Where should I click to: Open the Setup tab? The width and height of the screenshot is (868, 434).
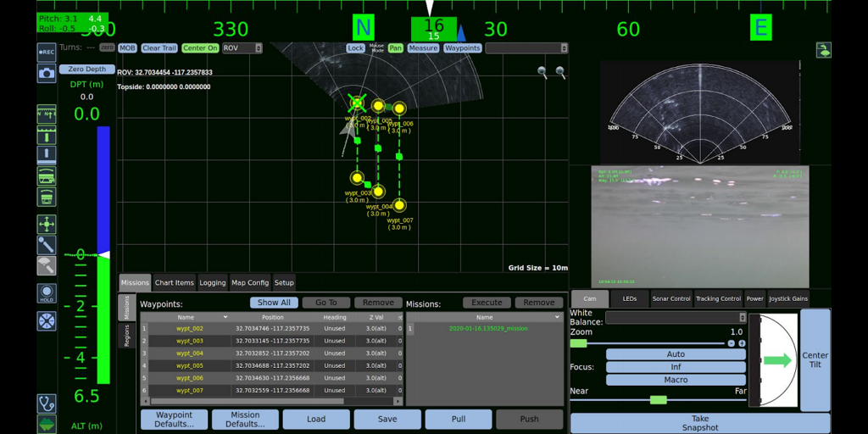click(x=284, y=282)
